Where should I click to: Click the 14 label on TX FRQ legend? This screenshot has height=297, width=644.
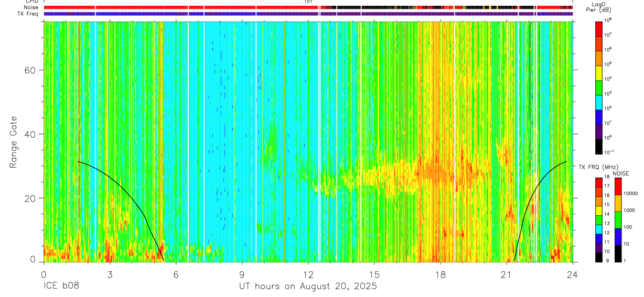coord(607,215)
